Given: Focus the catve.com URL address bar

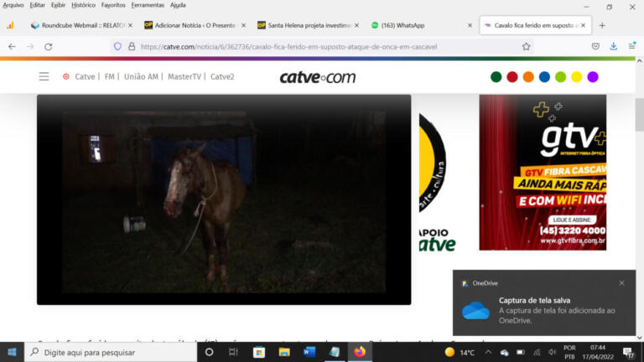Looking at the screenshot, I should 288,47.
